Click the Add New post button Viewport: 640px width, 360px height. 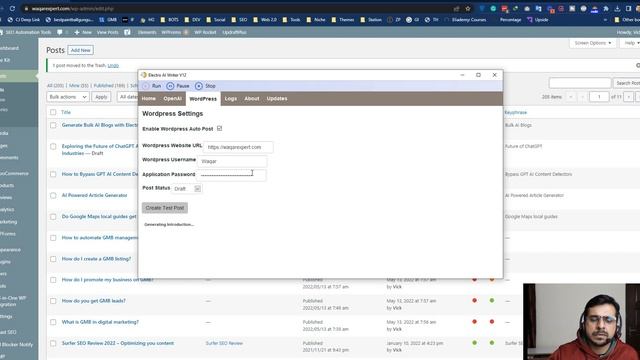80,50
